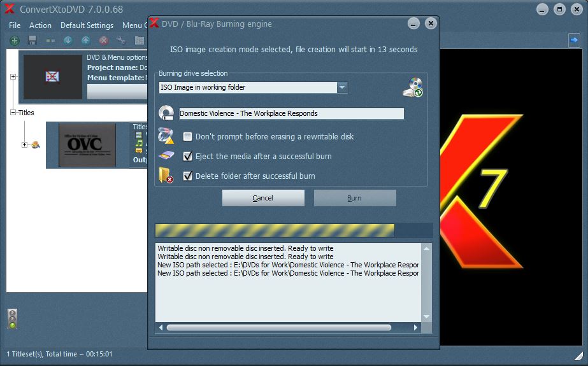Click the erase rewritable disk warning icon
Image resolution: width=588 pixels, height=366 pixels.
pos(166,136)
